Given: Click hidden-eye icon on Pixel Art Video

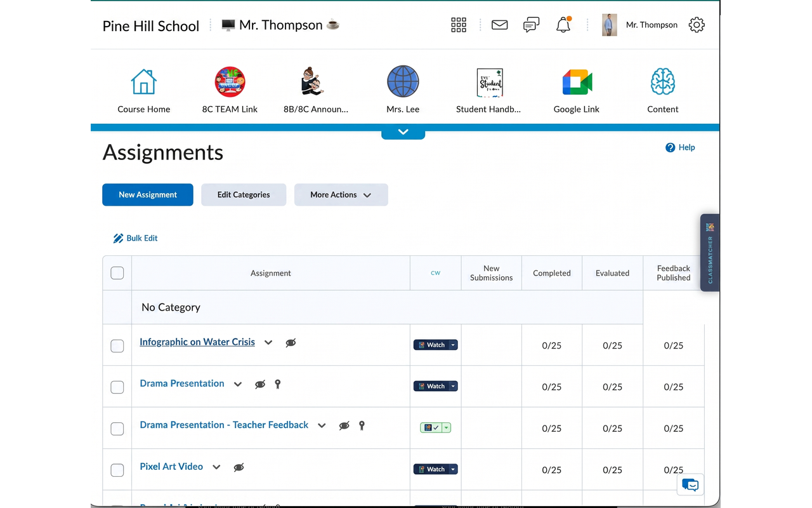Looking at the screenshot, I should [239, 467].
